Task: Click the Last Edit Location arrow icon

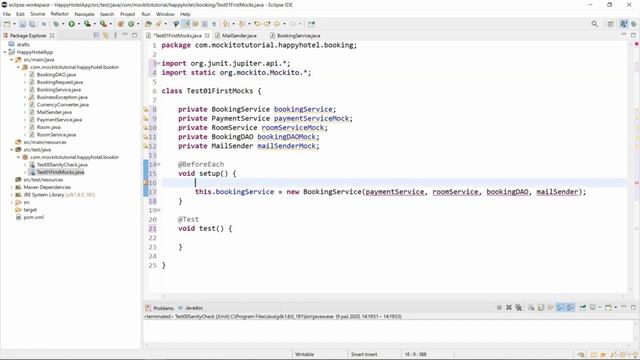Action: pyautogui.click(x=257, y=24)
